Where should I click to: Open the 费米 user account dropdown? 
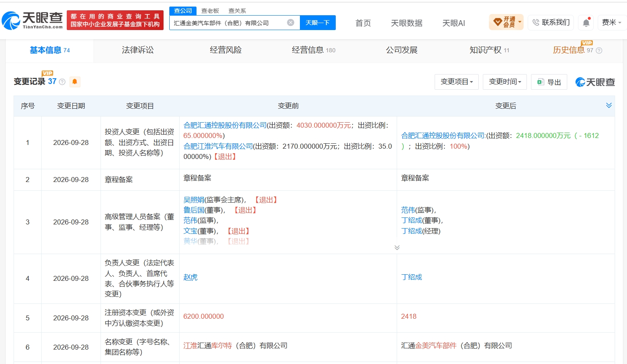pyautogui.click(x=611, y=22)
